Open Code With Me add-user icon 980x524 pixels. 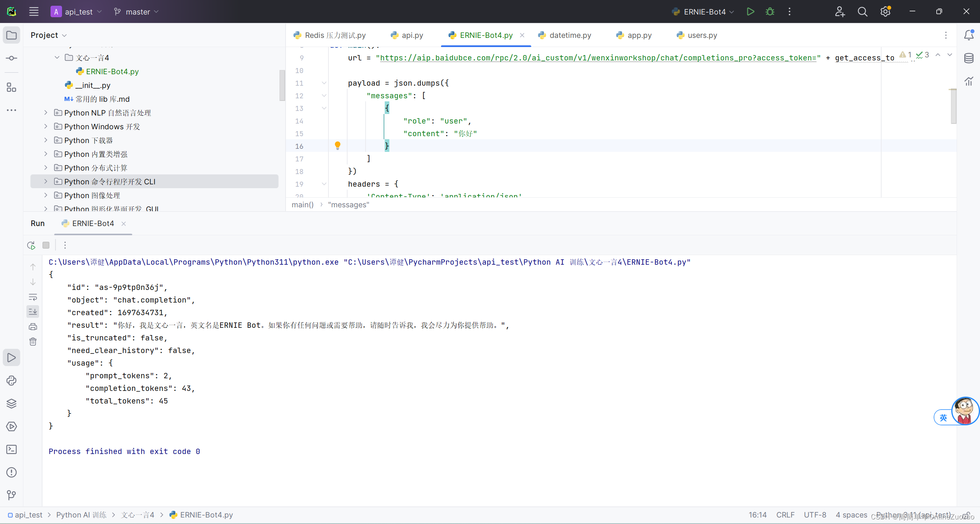pyautogui.click(x=840, y=11)
